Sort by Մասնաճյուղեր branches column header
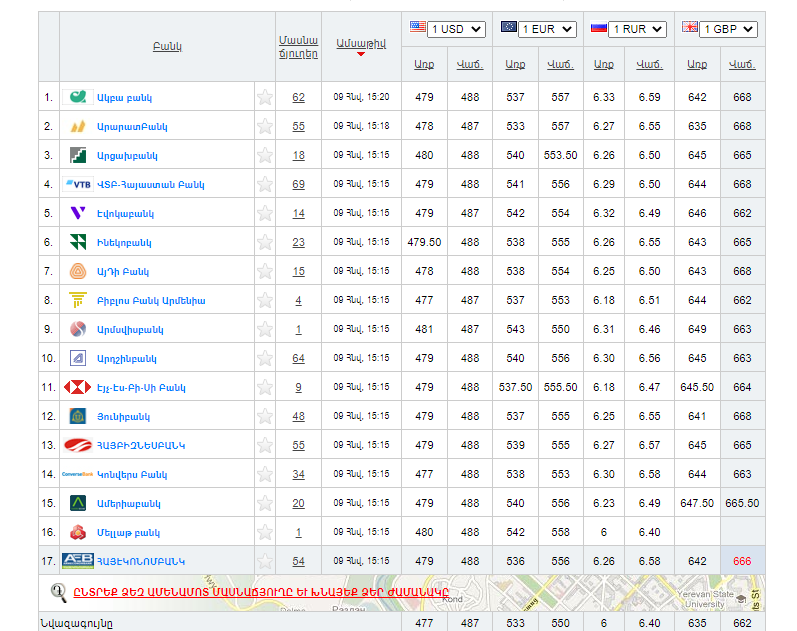Image resolution: width=797 pixels, height=631 pixels. 298,46
